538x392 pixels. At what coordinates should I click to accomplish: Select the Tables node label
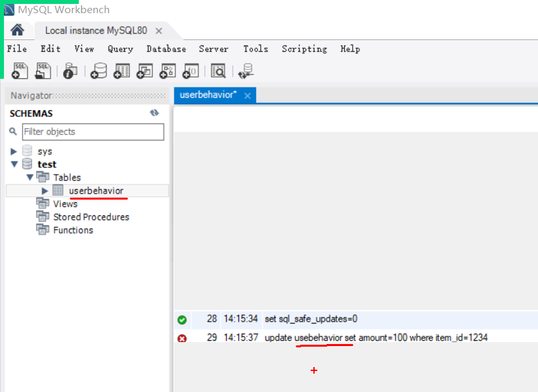[67, 177]
